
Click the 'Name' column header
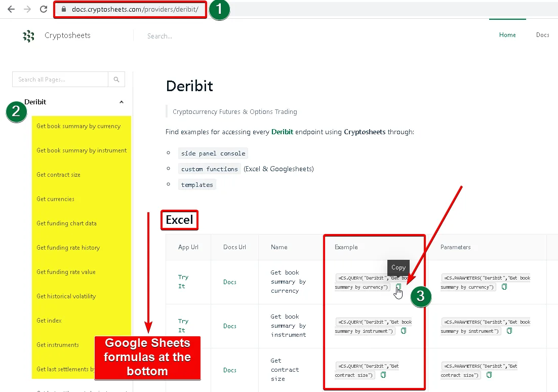(x=279, y=247)
